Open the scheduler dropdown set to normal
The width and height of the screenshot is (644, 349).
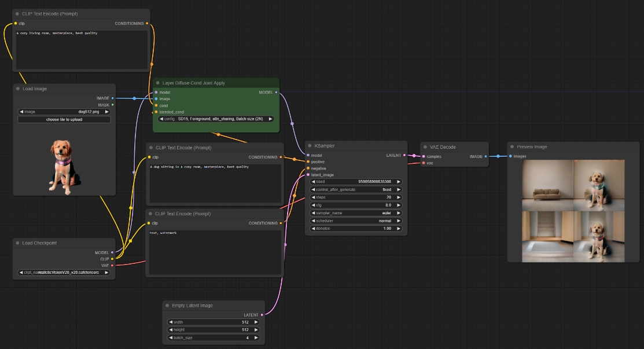(x=356, y=221)
